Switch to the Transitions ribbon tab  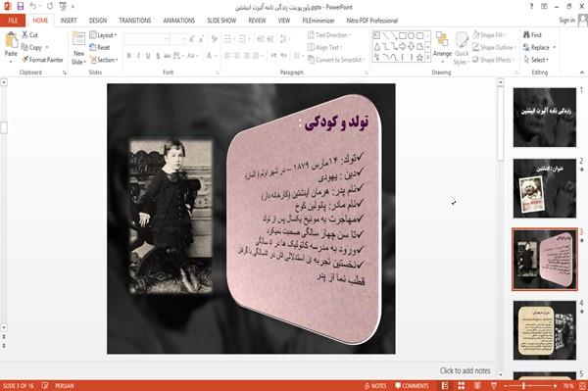click(135, 21)
